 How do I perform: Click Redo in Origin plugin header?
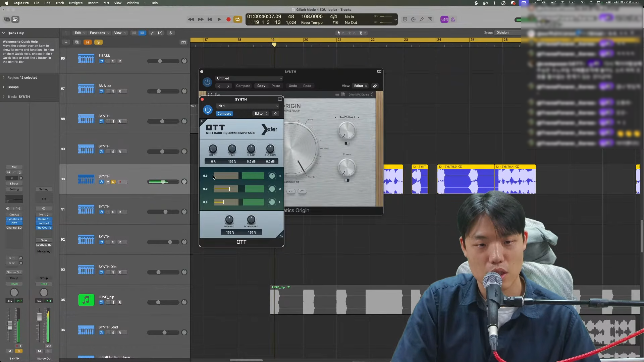click(x=307, y=86)
